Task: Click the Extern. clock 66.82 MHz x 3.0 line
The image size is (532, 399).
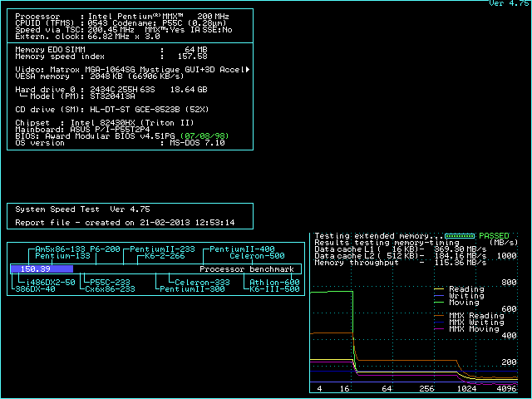Action: (87, 37)
